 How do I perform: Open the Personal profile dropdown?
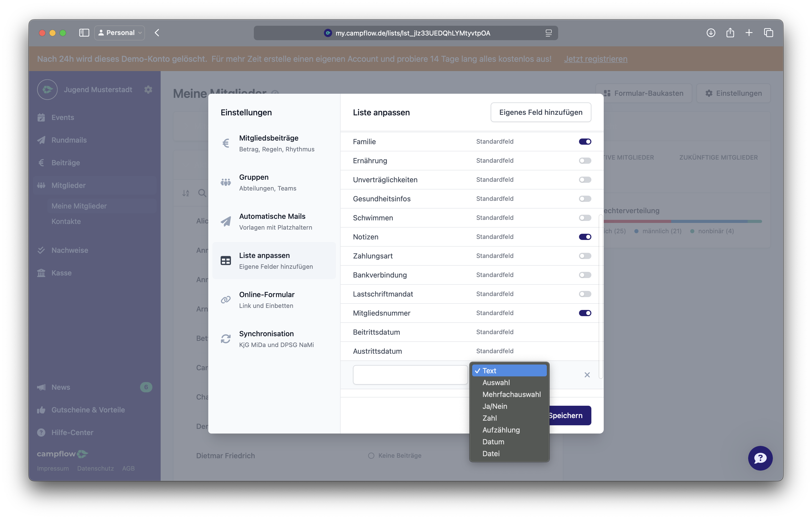coord(120,33)
